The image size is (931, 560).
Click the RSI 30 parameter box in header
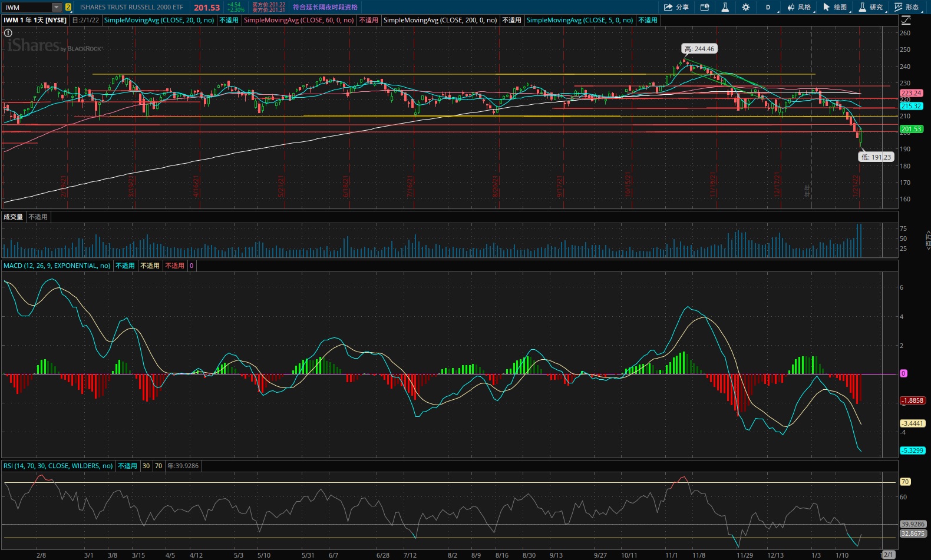[x=146, y=466]
